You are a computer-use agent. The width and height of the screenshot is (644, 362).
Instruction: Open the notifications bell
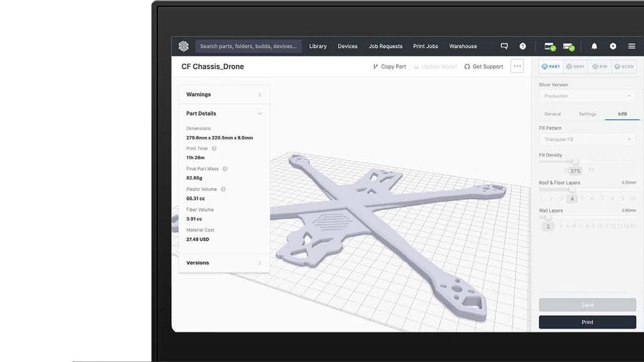click(x=594, y=46)
